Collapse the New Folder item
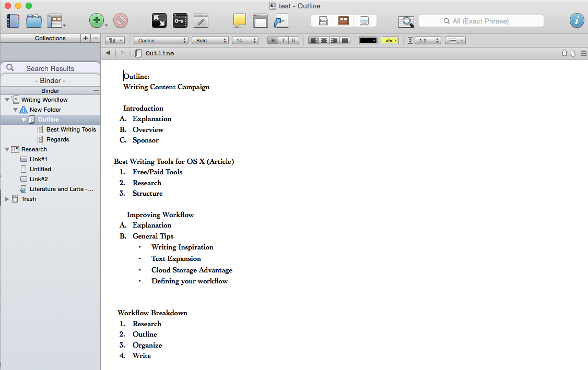This screenshot has height=370, width=588. tap(15, 110)
